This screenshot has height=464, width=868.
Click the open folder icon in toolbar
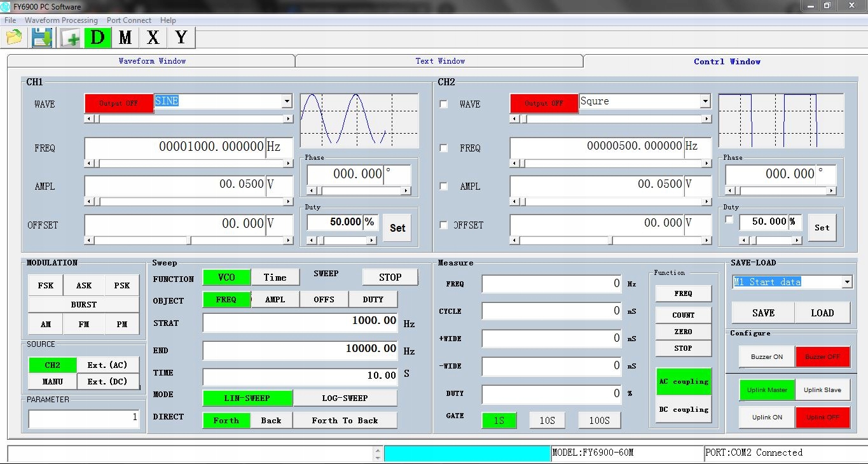click(x=14, y=38)
